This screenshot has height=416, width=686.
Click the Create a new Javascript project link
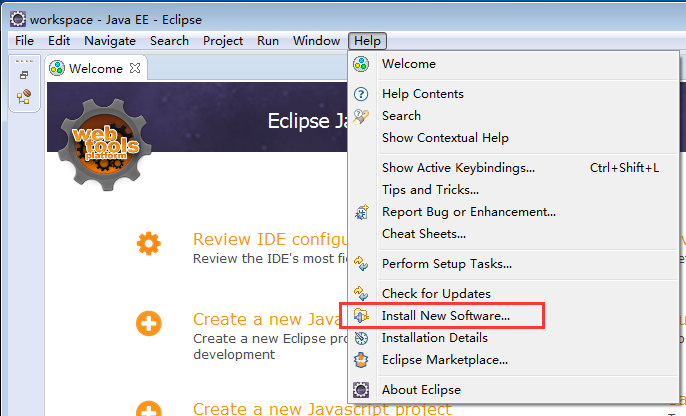coord(322,408)
